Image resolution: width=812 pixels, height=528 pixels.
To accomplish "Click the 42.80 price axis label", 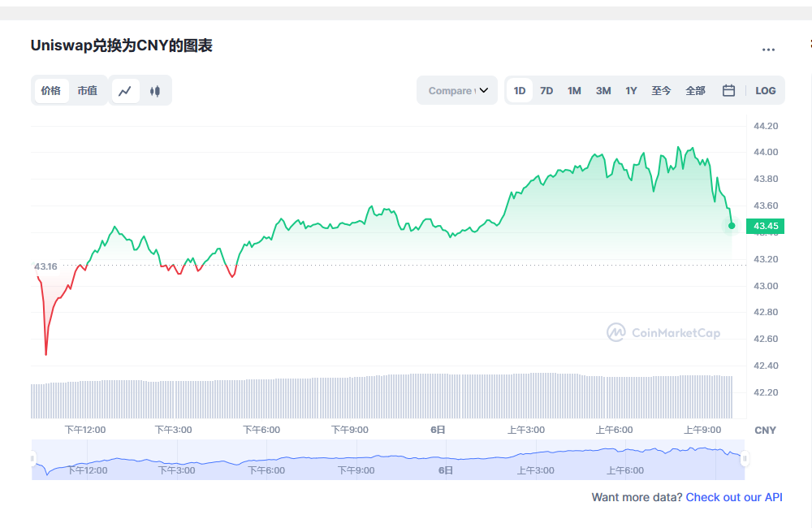I will pos(766,312).
